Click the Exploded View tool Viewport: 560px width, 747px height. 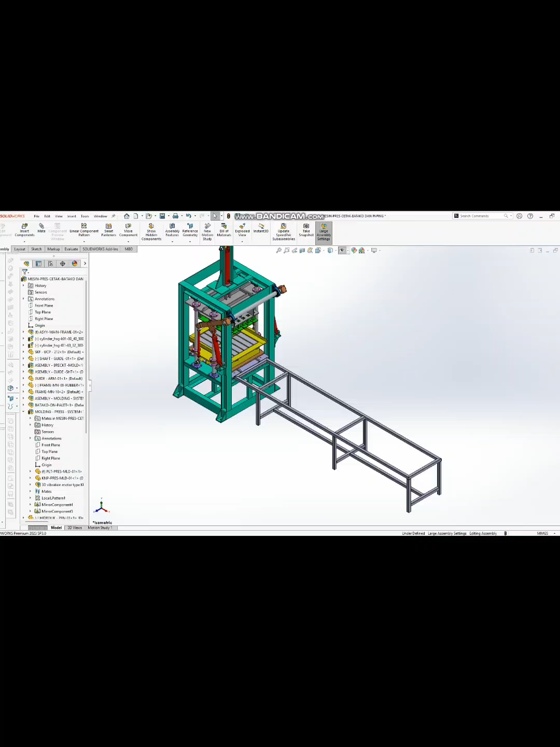[x=242, y=230]
